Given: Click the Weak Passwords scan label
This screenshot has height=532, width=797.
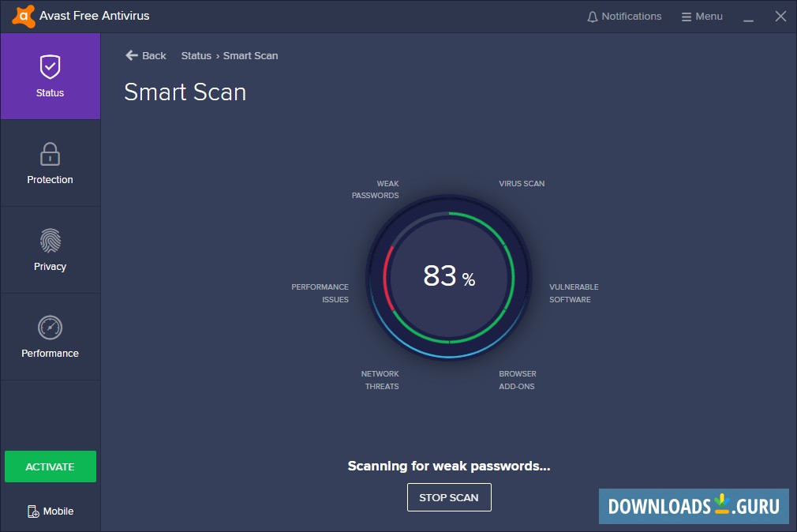Looking at the screenshot, I should pos(375,189).
